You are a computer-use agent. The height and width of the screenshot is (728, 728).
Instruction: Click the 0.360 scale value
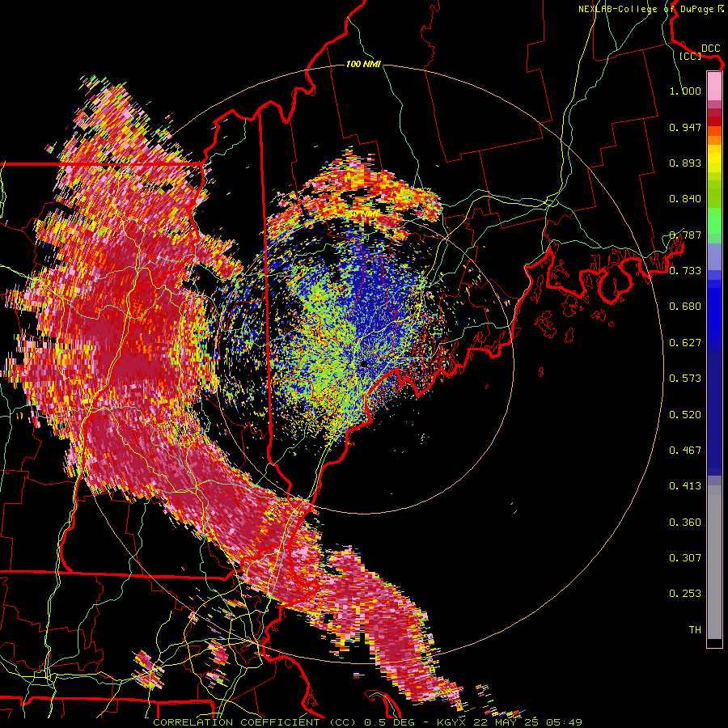pyautogui.click(x=685, y=523)
